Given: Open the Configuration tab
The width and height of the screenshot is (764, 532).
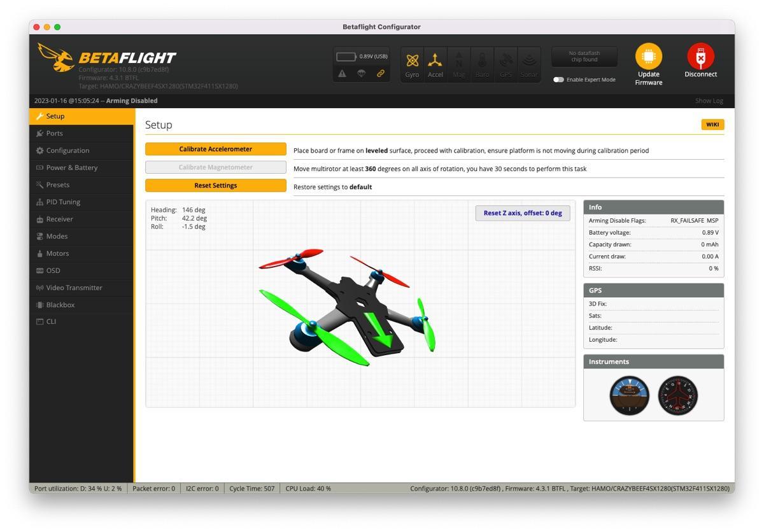Looking at the screenshot, I should (81, 150).
